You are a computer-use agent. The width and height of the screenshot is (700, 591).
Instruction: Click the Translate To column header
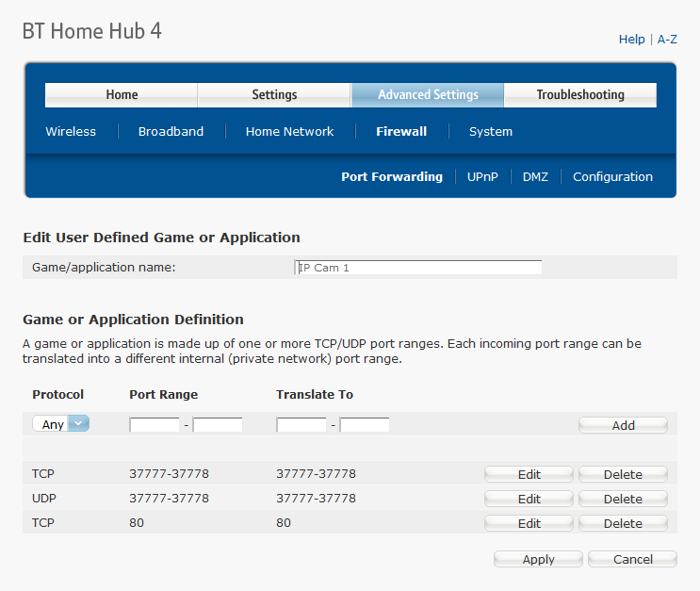click(x=315, y=394)
